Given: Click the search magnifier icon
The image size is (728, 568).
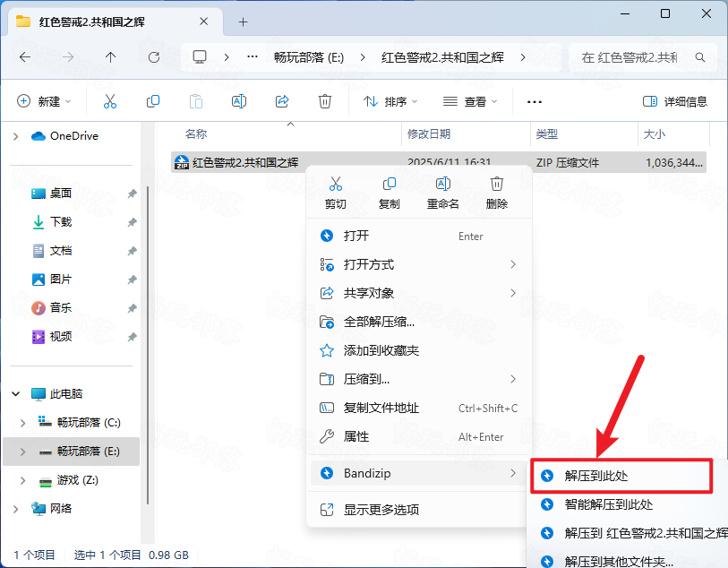Looking at the screenshot, I should pos(700,57).
